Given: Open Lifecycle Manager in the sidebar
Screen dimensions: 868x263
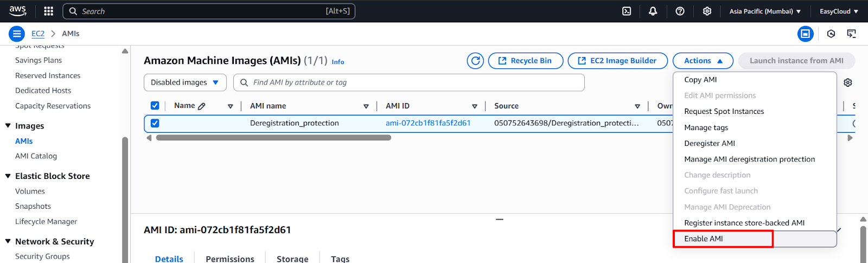Looking at the screenshot, I should point(46,221).
